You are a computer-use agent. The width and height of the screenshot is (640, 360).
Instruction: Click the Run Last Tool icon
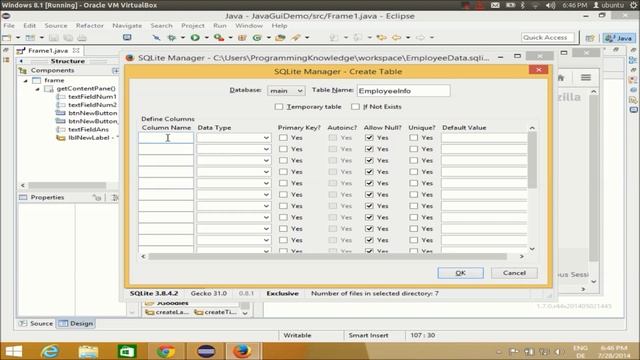click(219, 38)
